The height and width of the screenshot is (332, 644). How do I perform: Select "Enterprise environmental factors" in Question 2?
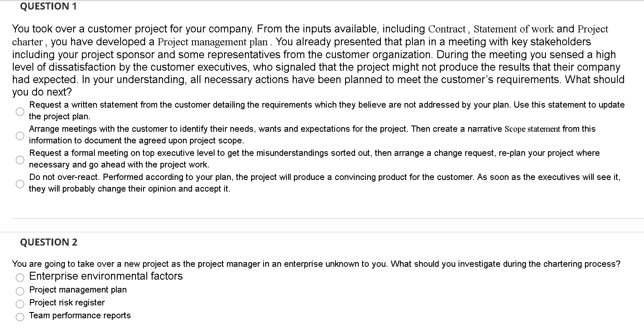(20, 277)
